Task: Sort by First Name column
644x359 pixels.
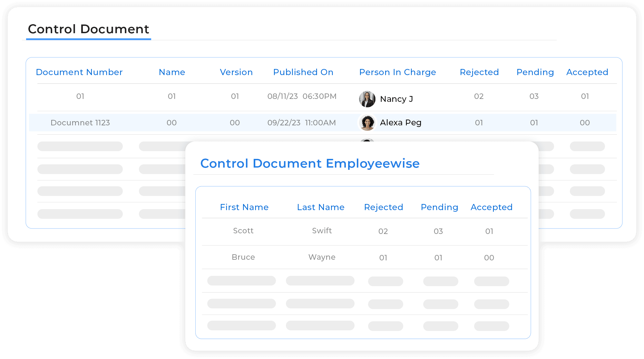Action: pos(244,207)
